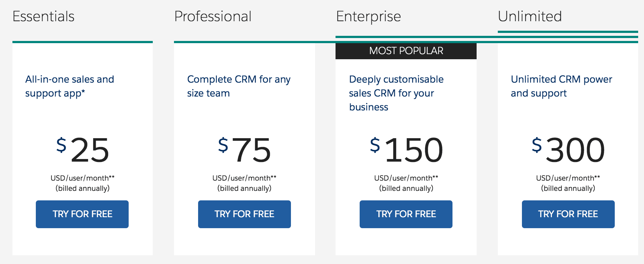Click the $25 Essentials price
The height and width of the screenshot is (264, 644).
[83, 150]
